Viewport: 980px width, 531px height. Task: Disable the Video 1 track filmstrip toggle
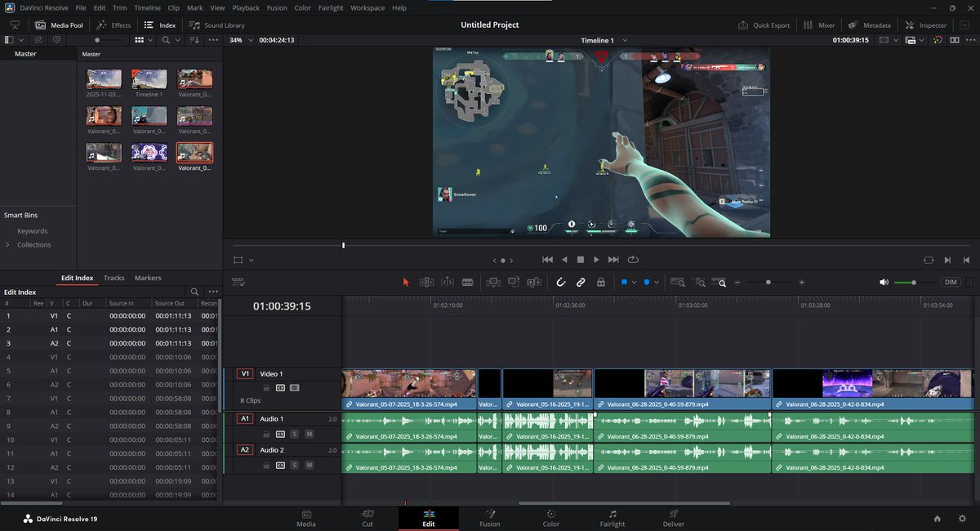pos(295,388)
